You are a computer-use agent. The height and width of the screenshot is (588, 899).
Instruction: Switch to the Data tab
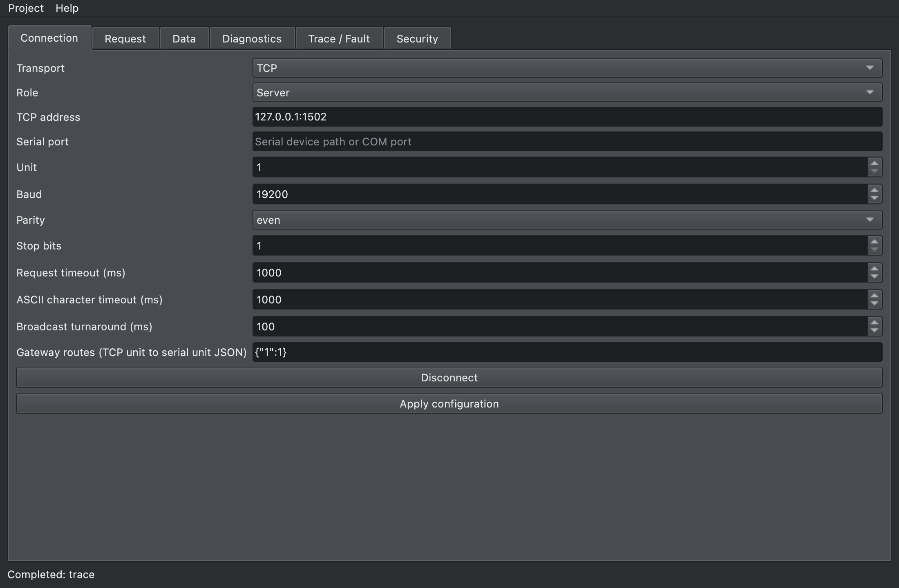184,38
